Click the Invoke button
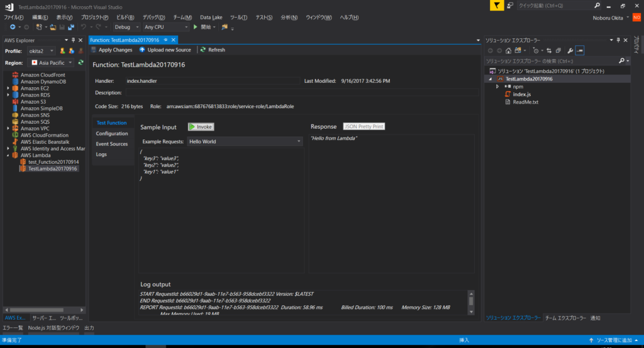 [201, 127]
